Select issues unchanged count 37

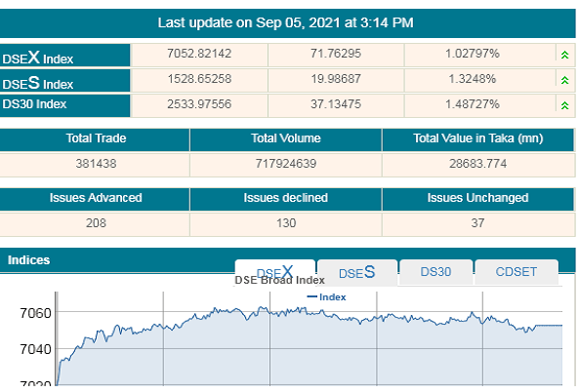(477, 223)
